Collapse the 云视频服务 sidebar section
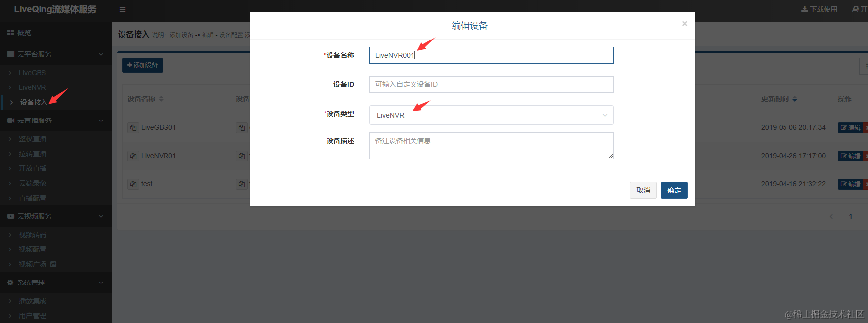Viewport: 868px width, 323px height. coord(56,216)
